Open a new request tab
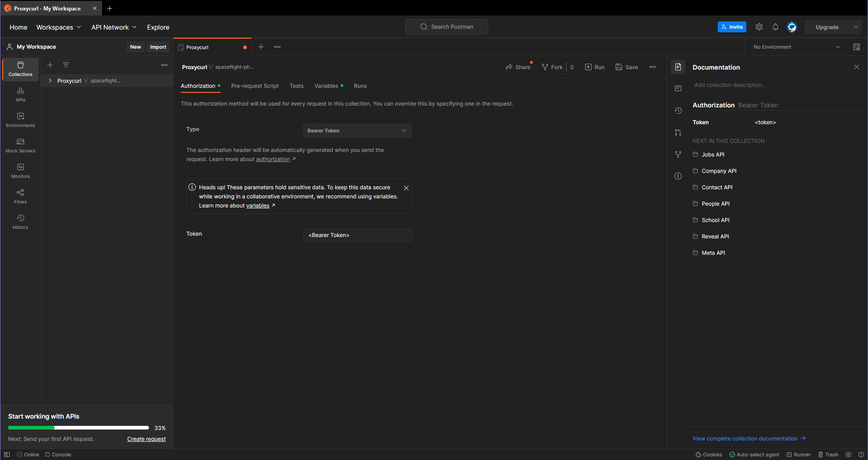 click(x=261, y=47)
